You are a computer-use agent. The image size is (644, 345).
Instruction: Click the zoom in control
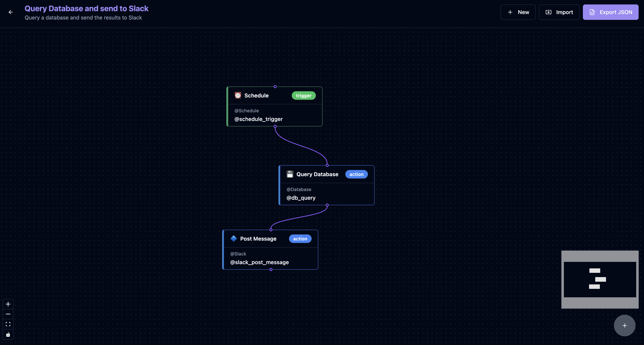pos(8,304)
